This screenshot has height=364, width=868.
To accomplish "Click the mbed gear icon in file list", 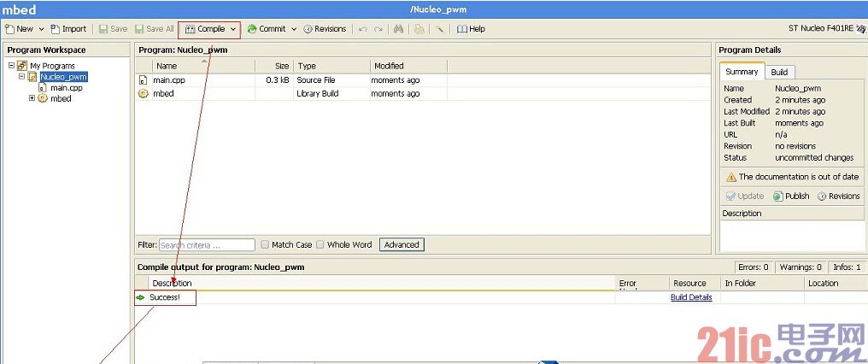I will [x=143, y=94].
